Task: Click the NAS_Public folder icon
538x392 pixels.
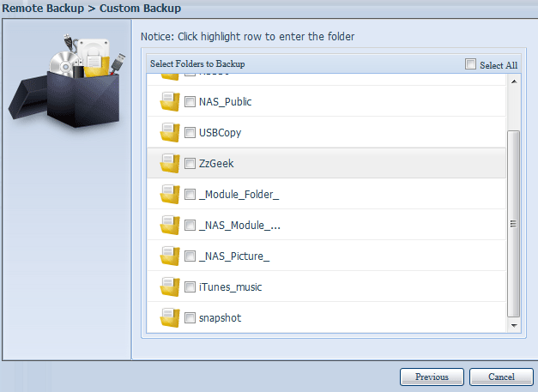Action: pyautogui.click(x=170, y=101)
